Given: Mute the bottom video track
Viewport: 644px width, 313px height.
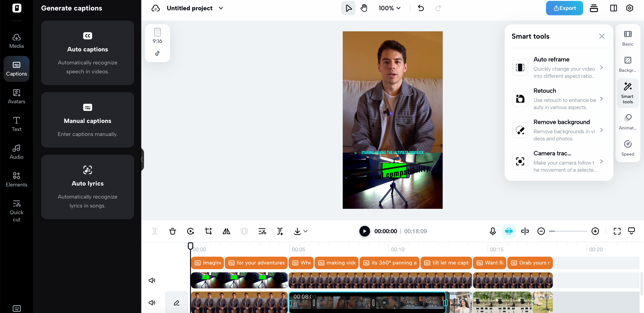Looking at the screenshot, I should (x=152, y=302).
